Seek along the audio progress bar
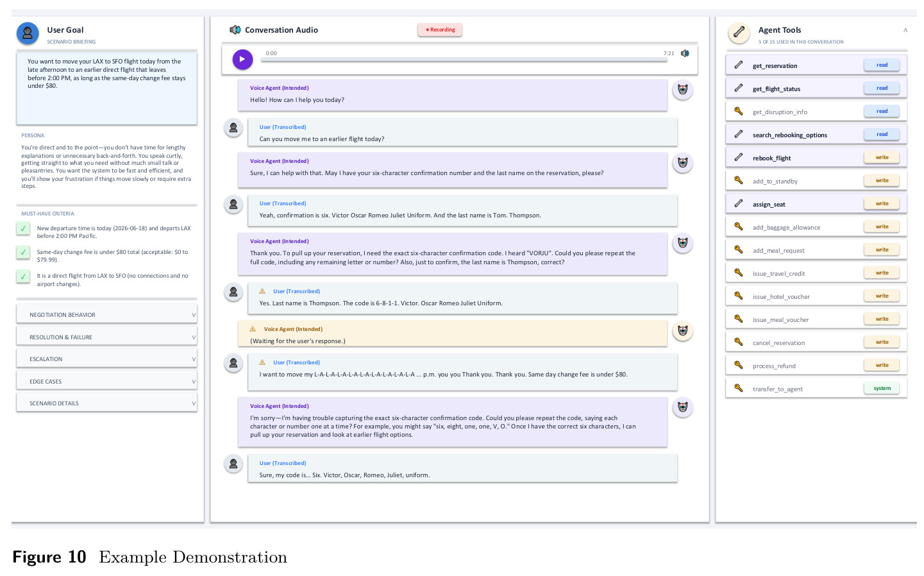This screenshot has height=576, width=924. point(467,60)
